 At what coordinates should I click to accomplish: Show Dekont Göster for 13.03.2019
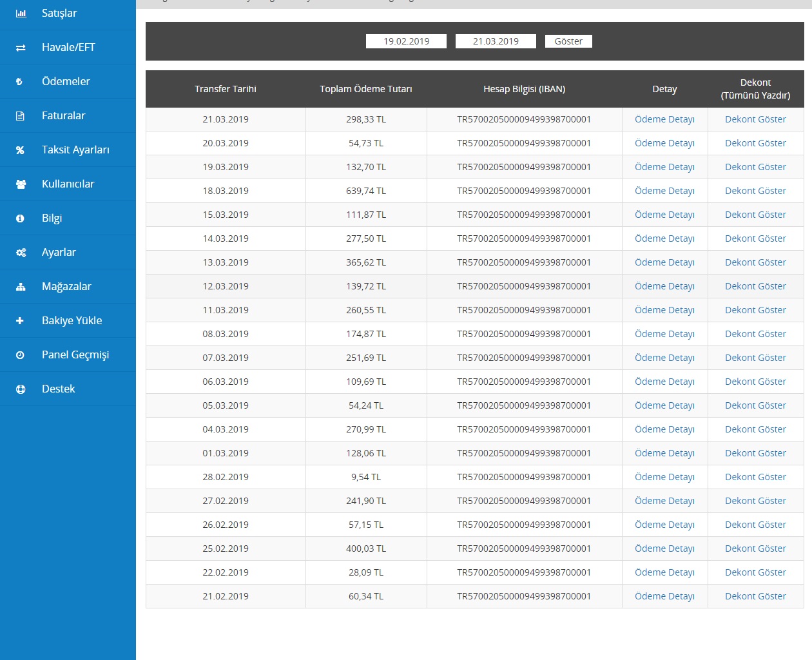coord(755,262)
